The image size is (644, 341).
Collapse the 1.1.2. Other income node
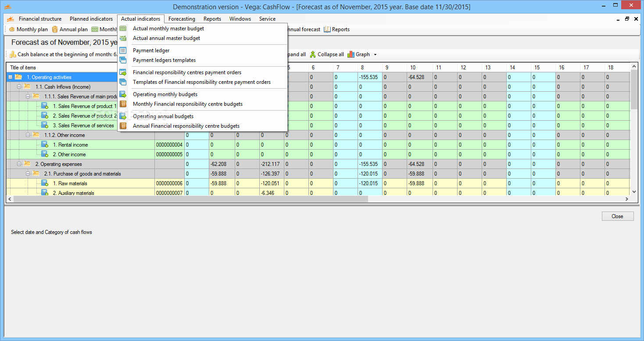28,135
